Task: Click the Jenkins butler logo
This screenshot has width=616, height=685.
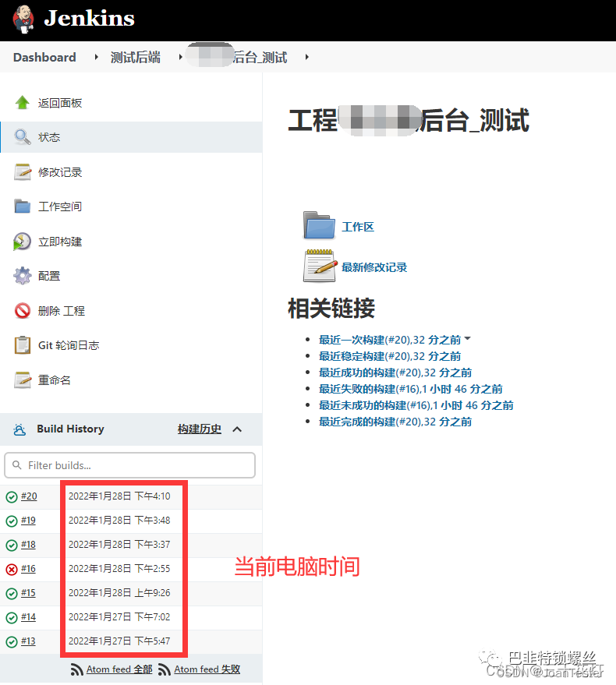Action: [23, 19]
